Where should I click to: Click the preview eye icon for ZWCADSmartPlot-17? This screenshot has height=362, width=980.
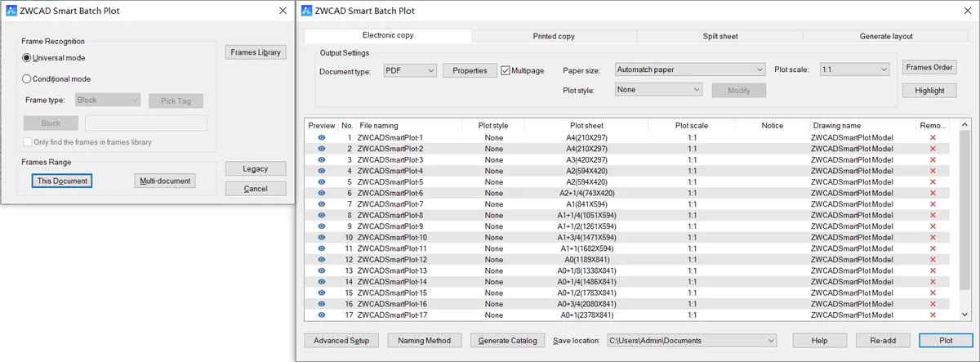pos(322,315)
